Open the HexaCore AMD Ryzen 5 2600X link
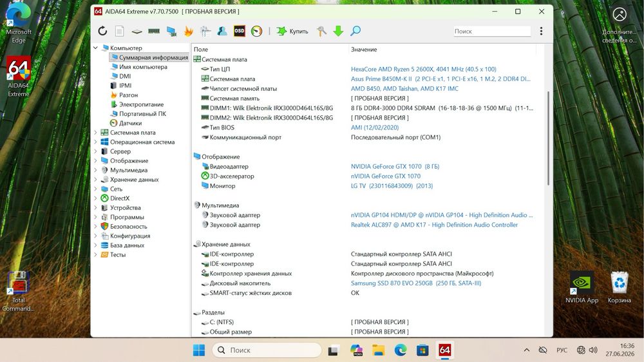 point(424,69)
